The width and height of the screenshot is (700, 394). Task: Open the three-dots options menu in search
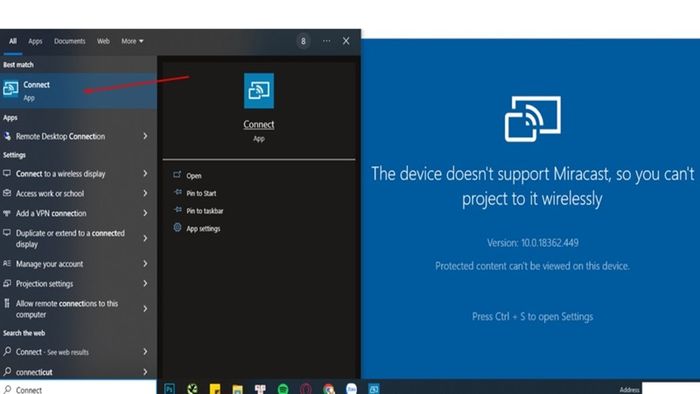point(327,41)
